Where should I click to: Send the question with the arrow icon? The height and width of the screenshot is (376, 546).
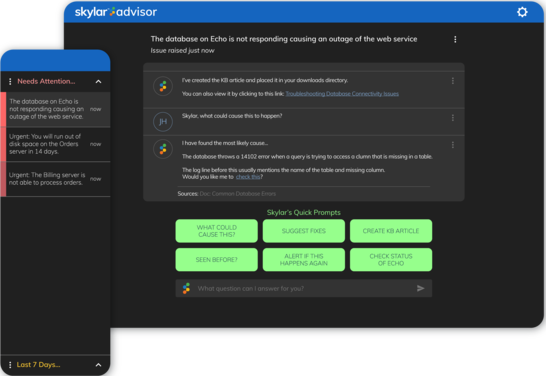[x=421, y=288]
